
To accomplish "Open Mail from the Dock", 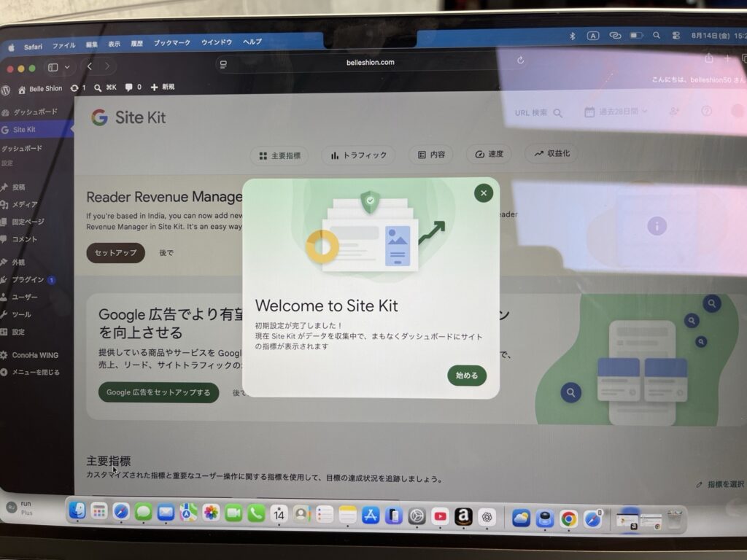I will [166, 513].
